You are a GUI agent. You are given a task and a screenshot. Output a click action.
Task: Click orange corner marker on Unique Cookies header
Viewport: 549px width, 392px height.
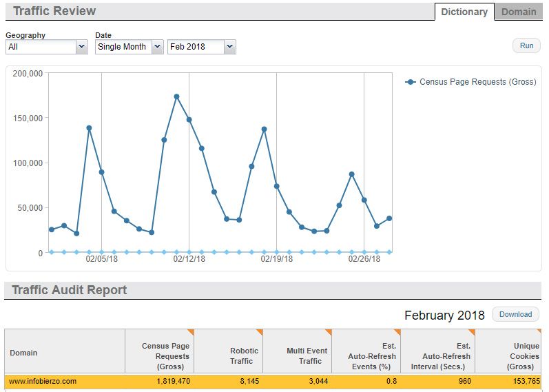pos(539,332)
